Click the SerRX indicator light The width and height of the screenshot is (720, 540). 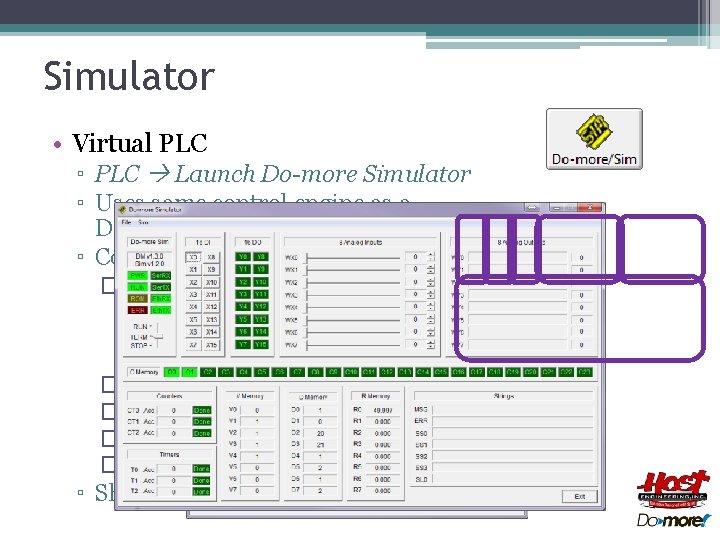(x=161, y=276)
